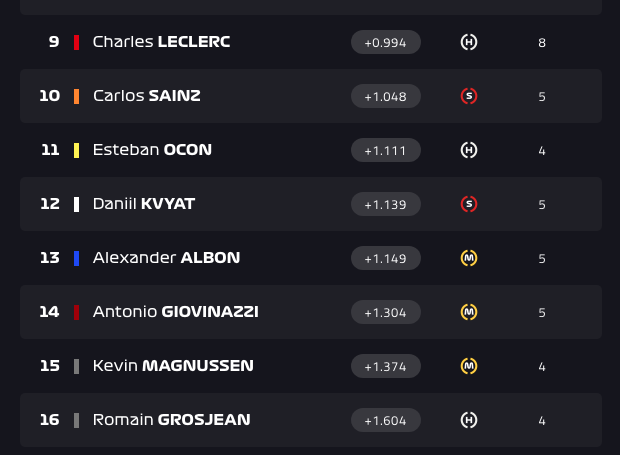The width and height of the screenshot is (620, 455).
Task: Select the Esteban Ocon row
Action: pyautogui.click(x=311, y=150)
